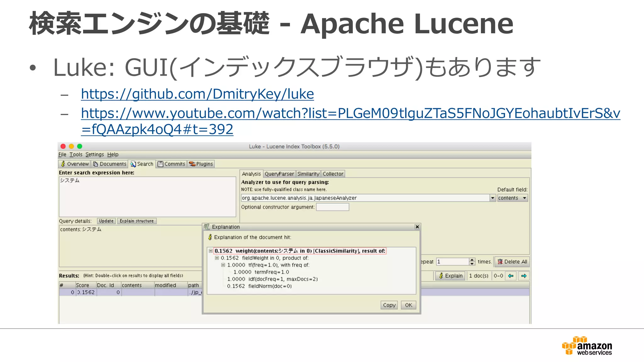644x362 pixels.
Task: Go to previous results page arrow
Action: pyautogui.click(x=511, y=276)
